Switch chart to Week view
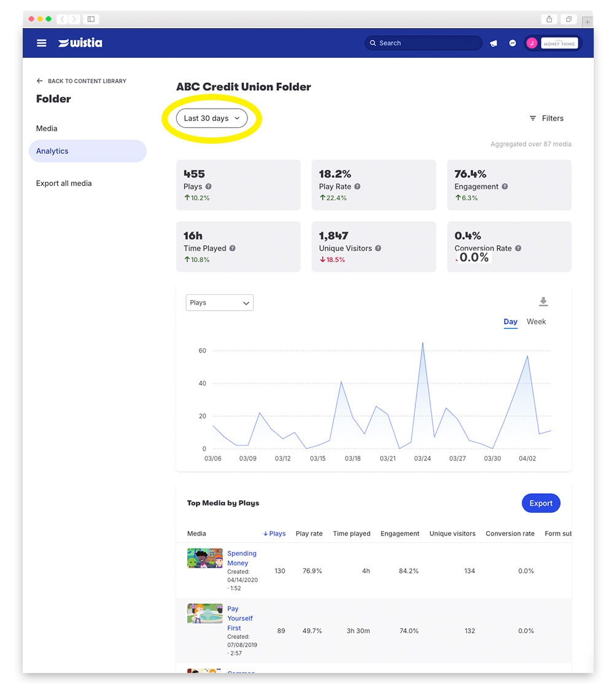Image resolution: width=614 pixels, height=700 pixels. coord(536,322)
